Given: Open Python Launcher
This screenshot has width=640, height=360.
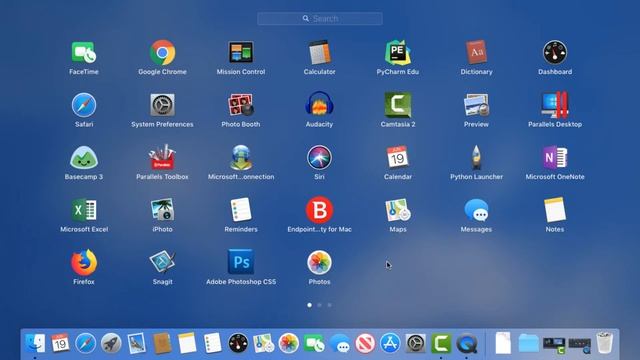Looking at the screenshot, I should (x=476, y=158).
